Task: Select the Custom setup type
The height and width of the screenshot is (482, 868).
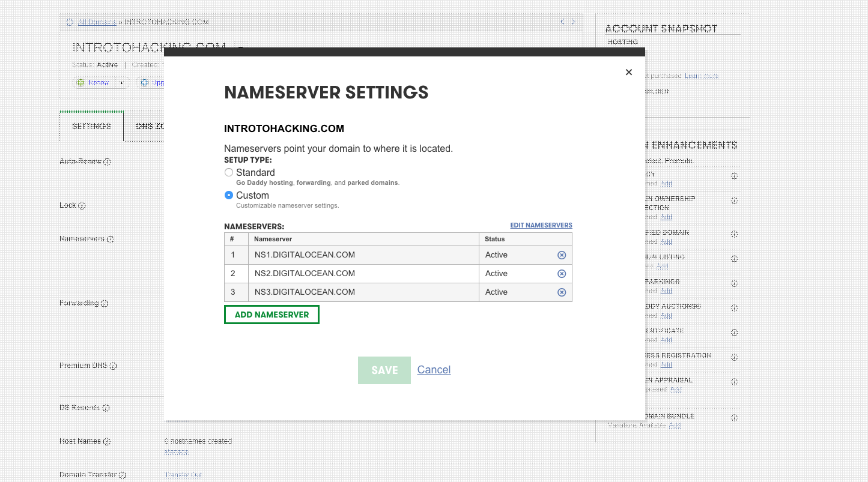Action: click(229, 195)
